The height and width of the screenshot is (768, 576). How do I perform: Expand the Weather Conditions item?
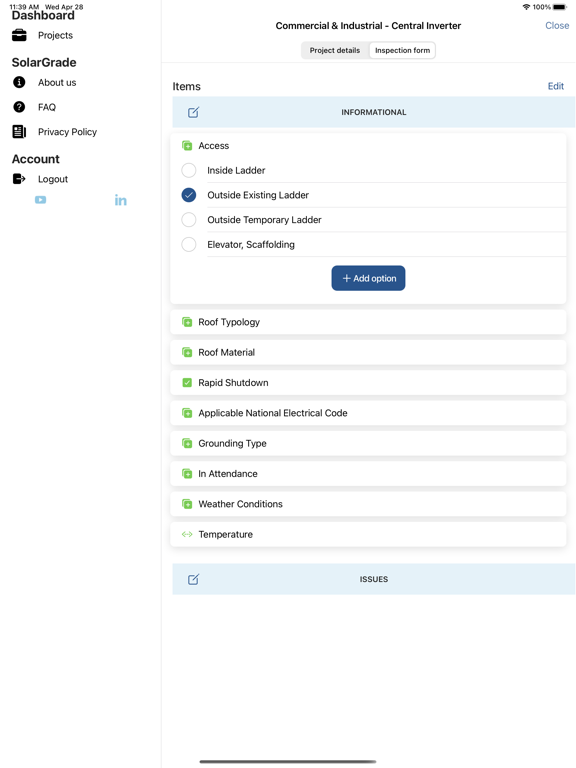pos(368,504)
